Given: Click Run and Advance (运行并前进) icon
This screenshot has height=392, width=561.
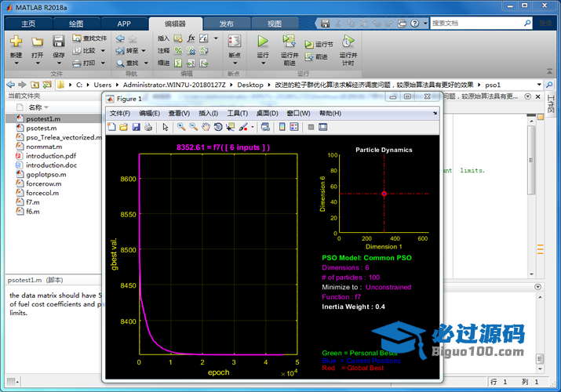Looking at the screenshot, I should point(289,41).
